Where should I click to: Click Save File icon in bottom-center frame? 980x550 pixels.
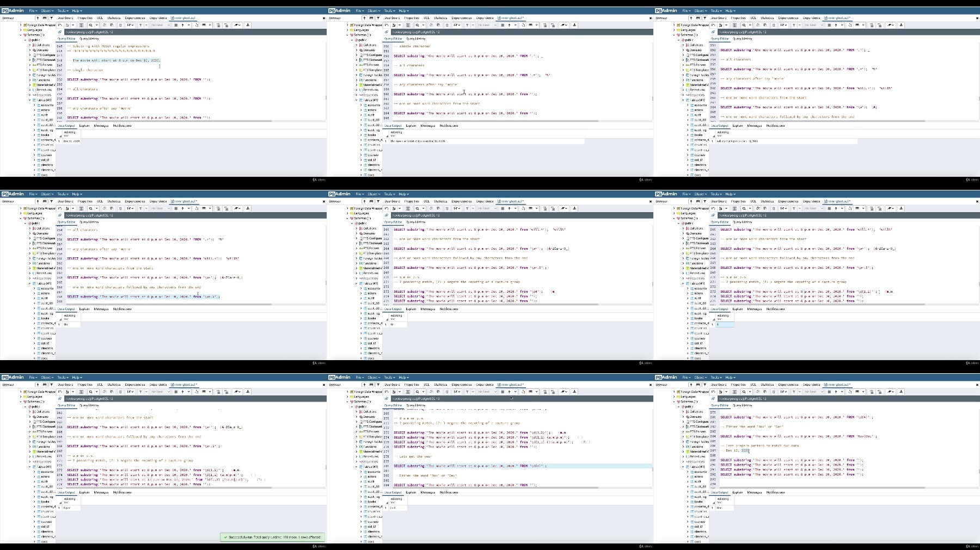tap(394, 392)
